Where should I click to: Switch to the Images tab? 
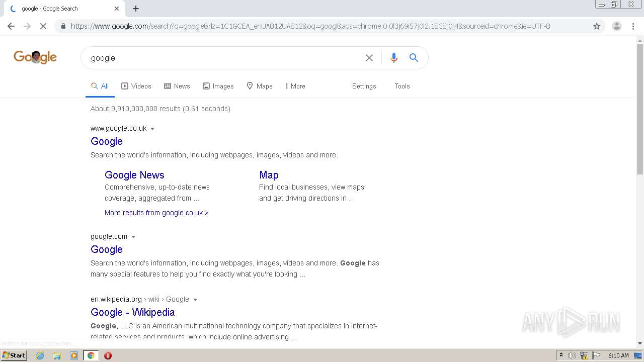(x=218, y=86)
